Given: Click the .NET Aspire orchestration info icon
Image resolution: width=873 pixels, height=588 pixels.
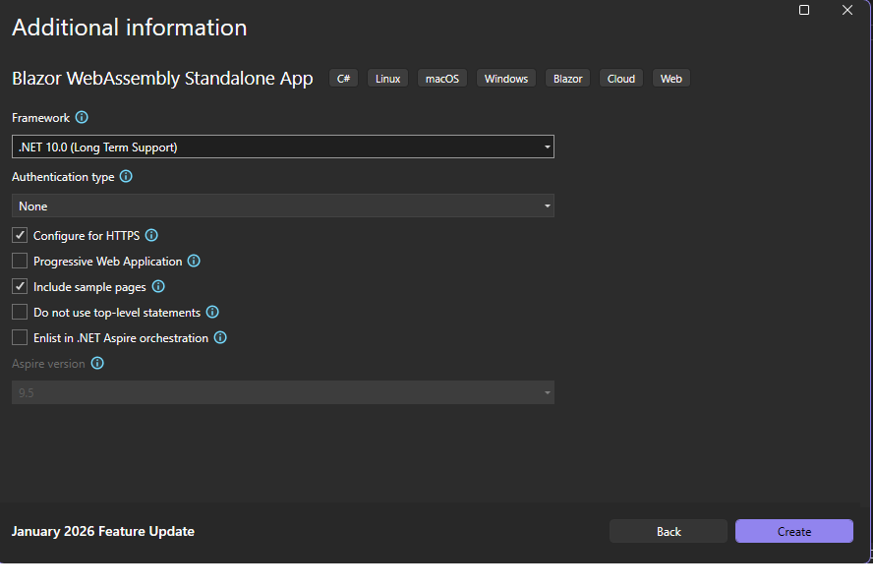Looking at the screenshot, I should [x=220, y=338].
